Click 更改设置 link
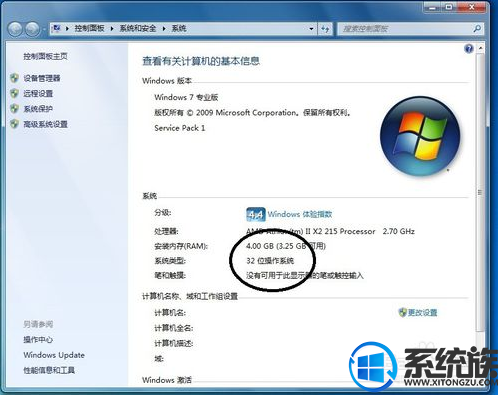The height and width of the screenshot is (395, 498). tap(422, 313)
